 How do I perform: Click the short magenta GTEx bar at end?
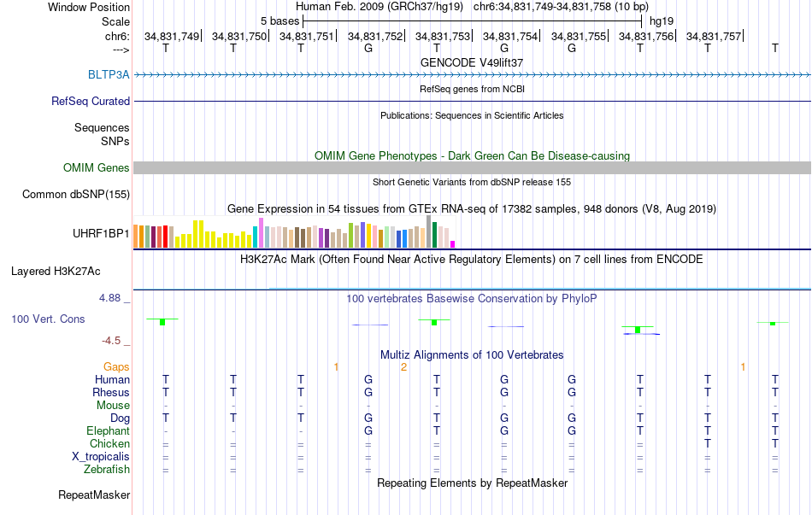pyautogui.click(x=453, y=244)
